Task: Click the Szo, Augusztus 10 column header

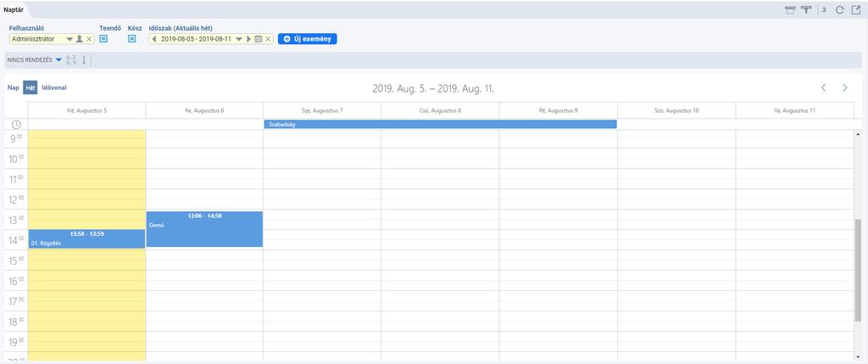Action: [676, 110]
